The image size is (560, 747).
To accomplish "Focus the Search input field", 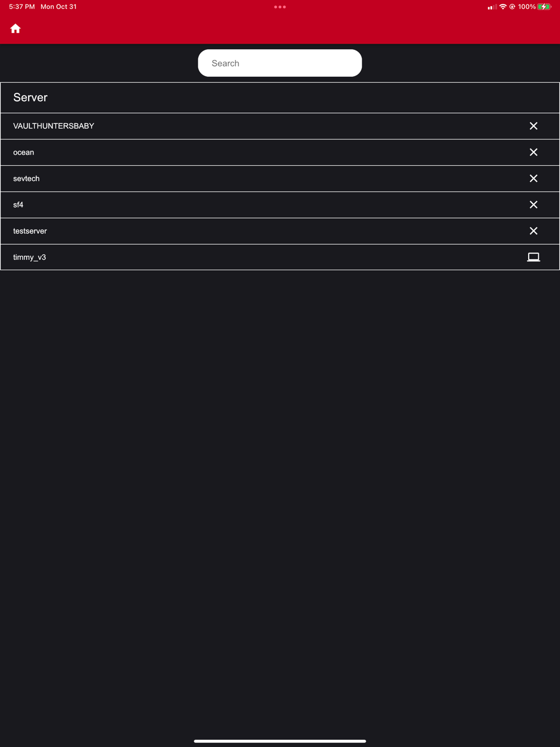I will (x=280, y=63).
